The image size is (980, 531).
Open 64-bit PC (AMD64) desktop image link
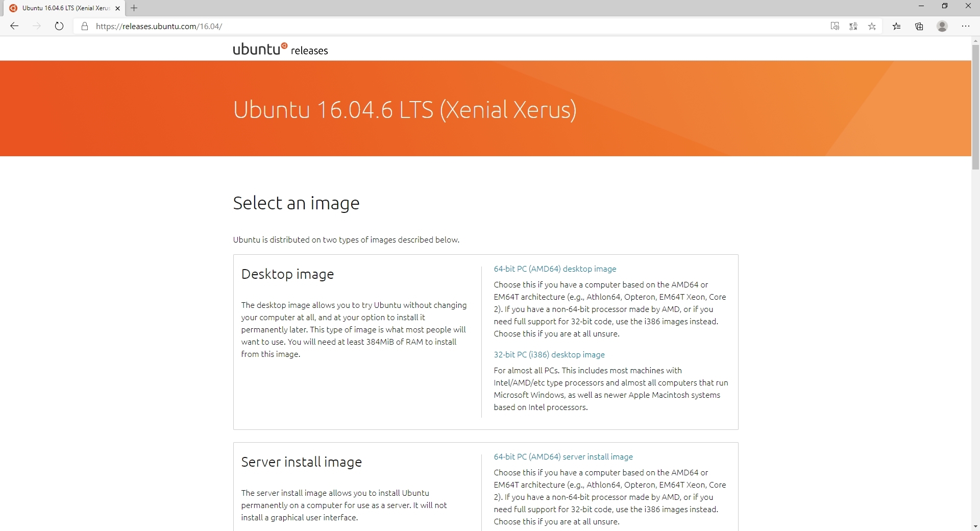(555, 269)
